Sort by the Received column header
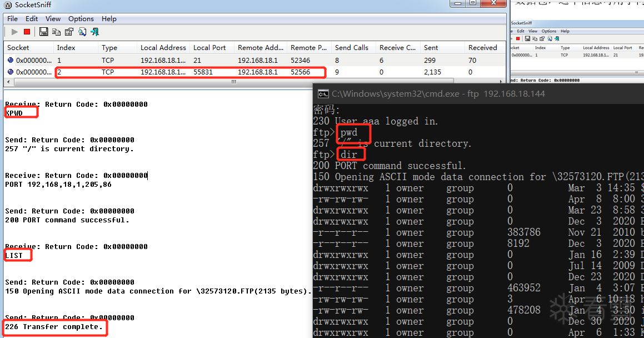 (x=485, y=48)
